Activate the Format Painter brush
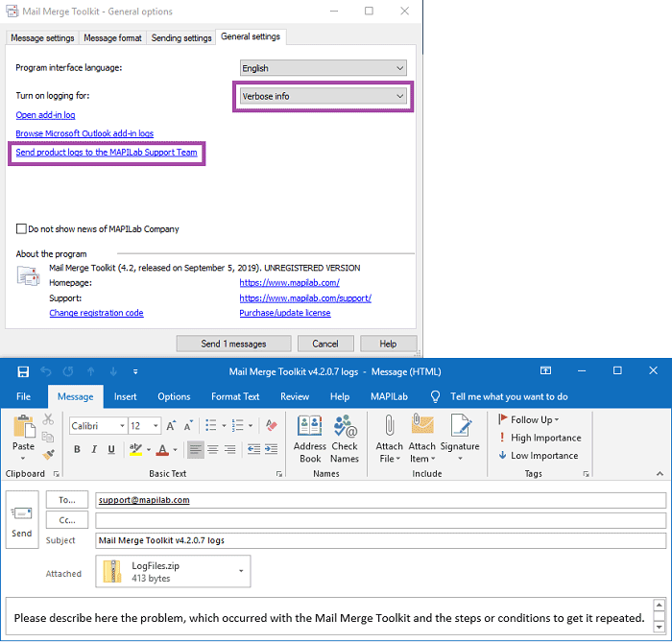This screenshot has width=672, height=642. click(48, 455)
